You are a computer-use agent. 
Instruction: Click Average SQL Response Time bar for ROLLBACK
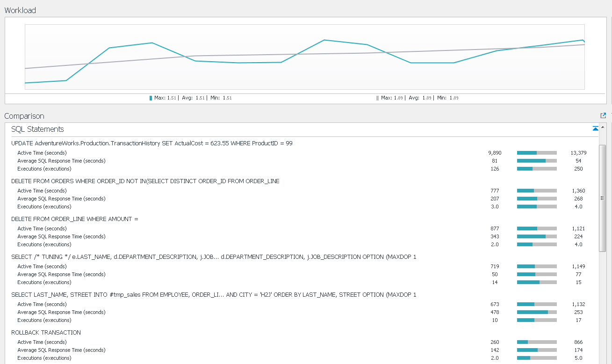point(537,350)
